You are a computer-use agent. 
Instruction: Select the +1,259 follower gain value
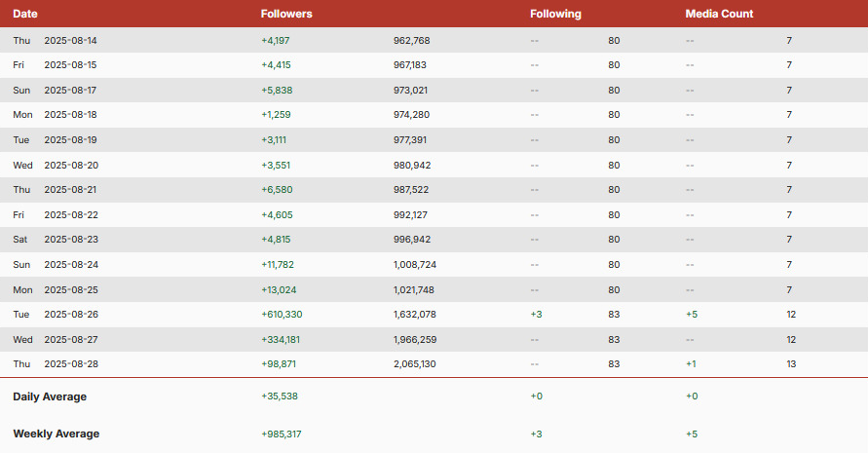276,115
